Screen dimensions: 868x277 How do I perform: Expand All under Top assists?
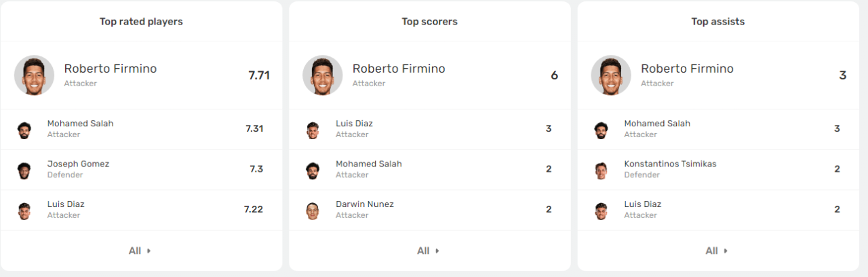click(x=717, y=251)
